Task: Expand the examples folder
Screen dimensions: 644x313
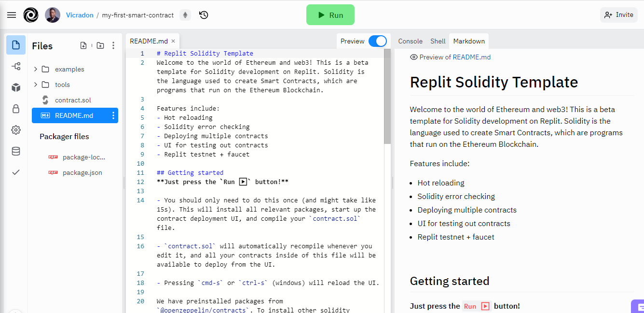Action: [x=36, y=69]
